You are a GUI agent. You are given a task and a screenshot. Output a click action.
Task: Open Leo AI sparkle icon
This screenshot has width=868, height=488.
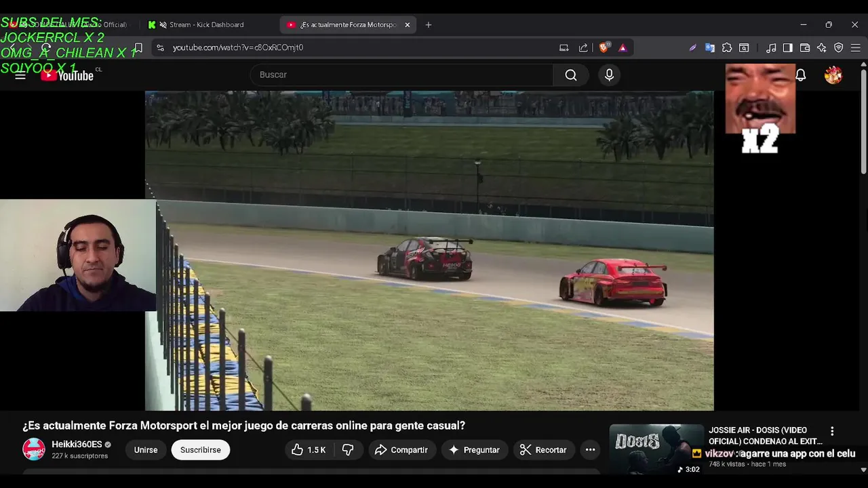click(822, 47)
